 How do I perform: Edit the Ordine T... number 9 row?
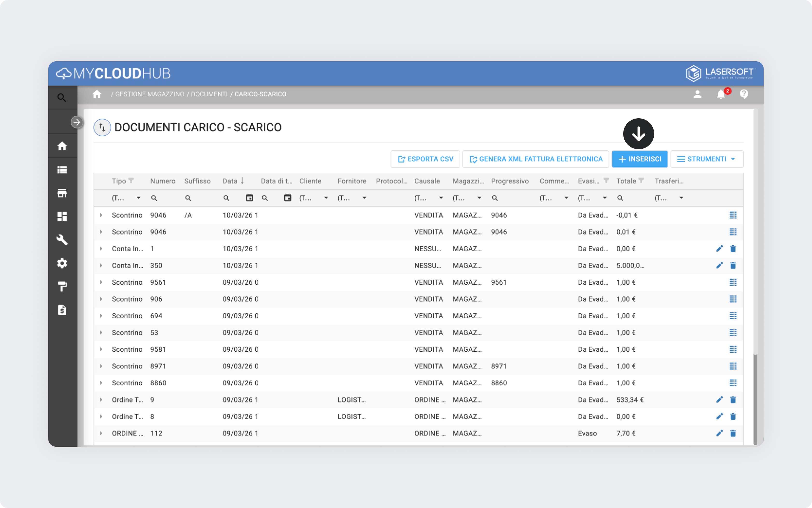(719, 400)
